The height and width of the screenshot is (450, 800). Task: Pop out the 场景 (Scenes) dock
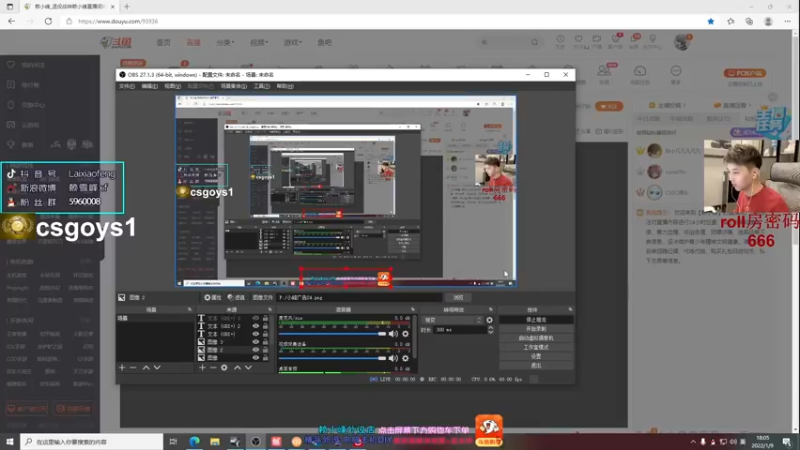[x=190, y=310]
